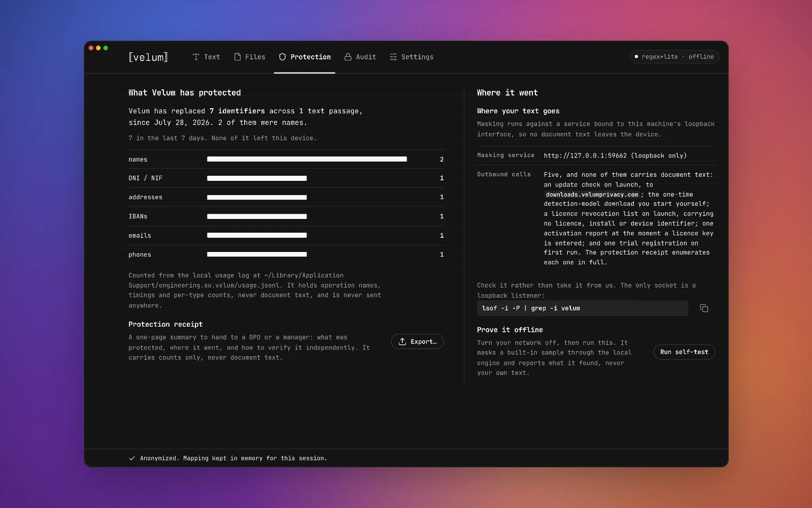Click the shield icon on the Protection tab
The height and width of the screenshot is (508, 812).
[282, 57]
